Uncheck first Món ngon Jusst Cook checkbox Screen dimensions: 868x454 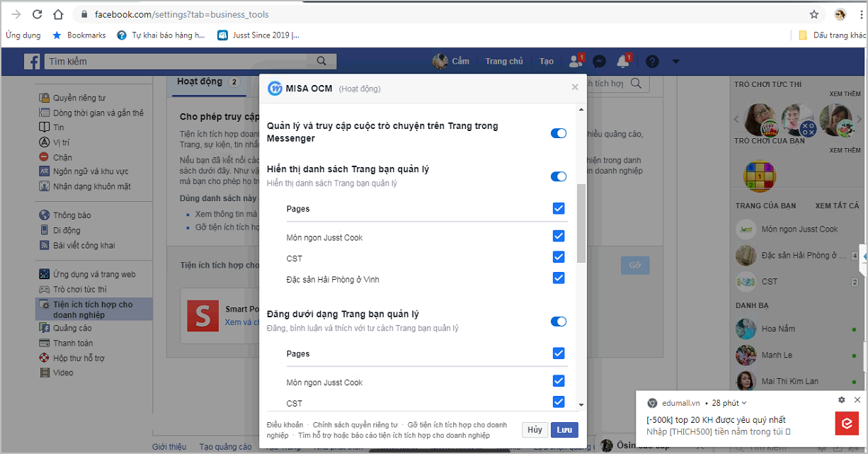(559, 237)
